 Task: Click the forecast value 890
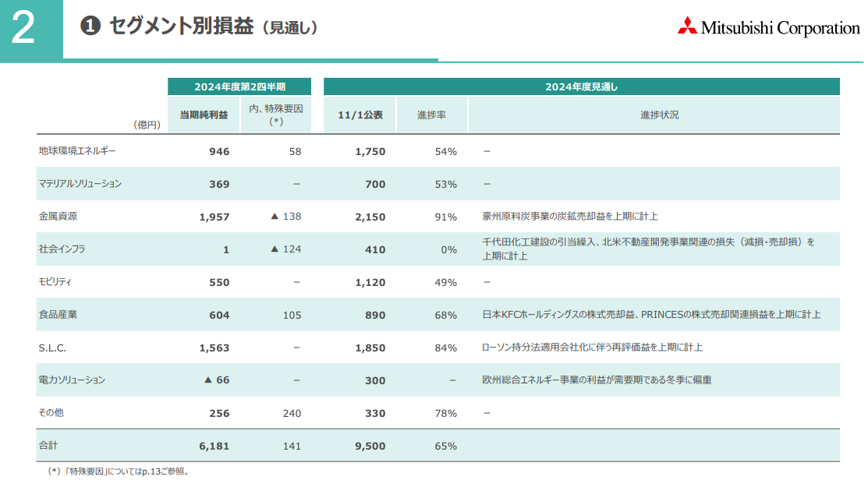click(375, 316)
